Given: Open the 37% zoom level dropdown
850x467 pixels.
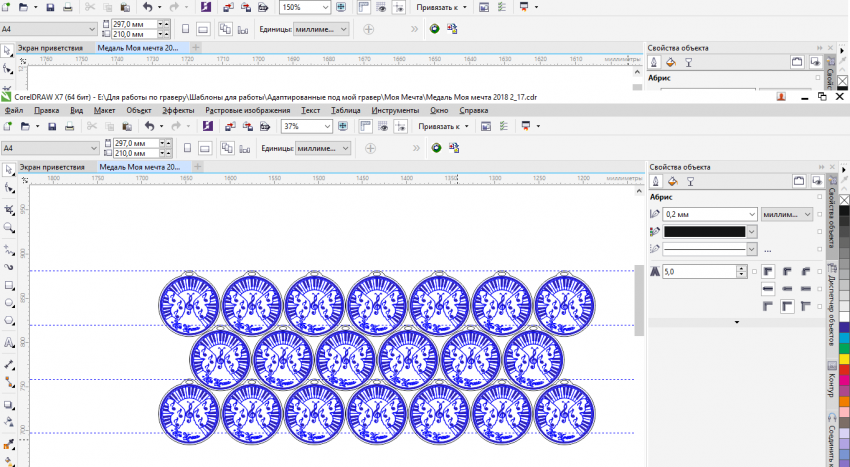Looking at the screenshot, I should pyautogui.click(x=326, y=127).
